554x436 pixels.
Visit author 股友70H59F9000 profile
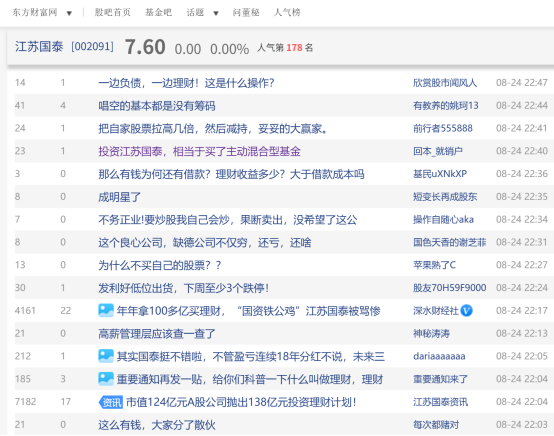click(x=449, y=288)
